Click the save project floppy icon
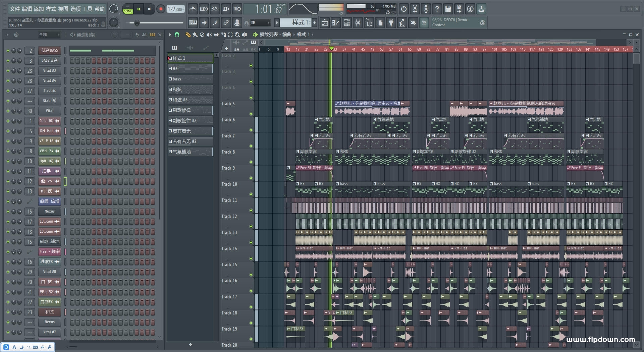Screen dimensions: 644x352 click(448, 9)
